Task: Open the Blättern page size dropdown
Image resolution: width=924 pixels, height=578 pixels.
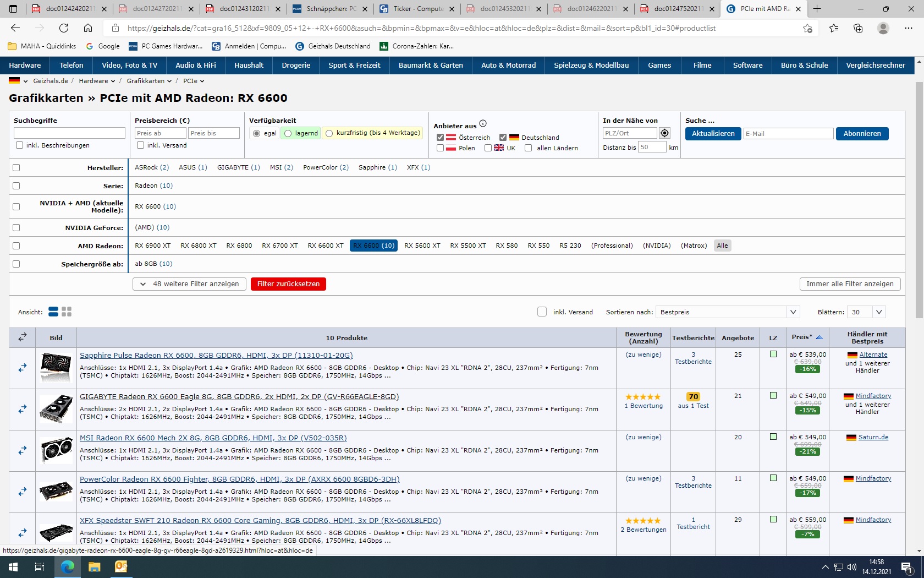Action: coord(866,312)
